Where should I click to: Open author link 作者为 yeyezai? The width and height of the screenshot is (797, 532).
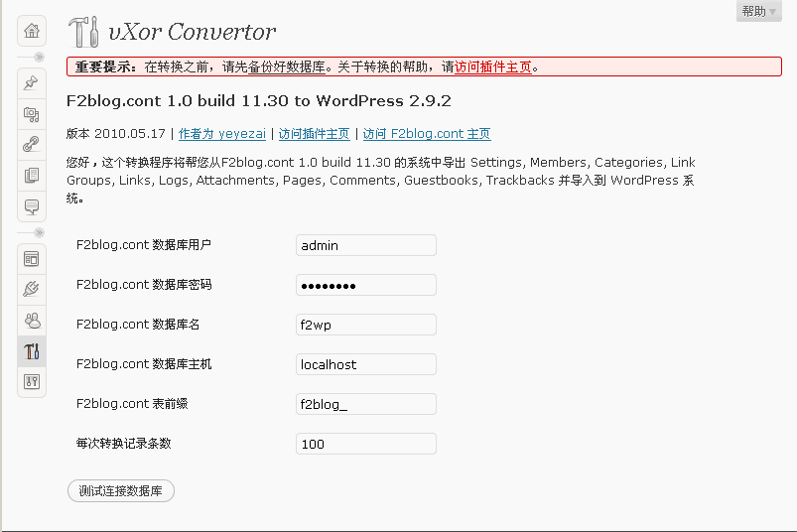pos(222,134)
